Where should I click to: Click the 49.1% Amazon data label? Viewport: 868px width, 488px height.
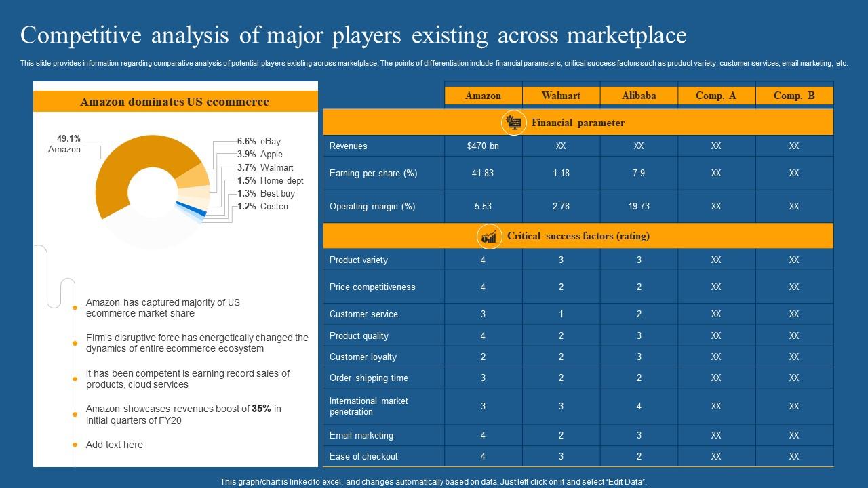pos(66,140)
